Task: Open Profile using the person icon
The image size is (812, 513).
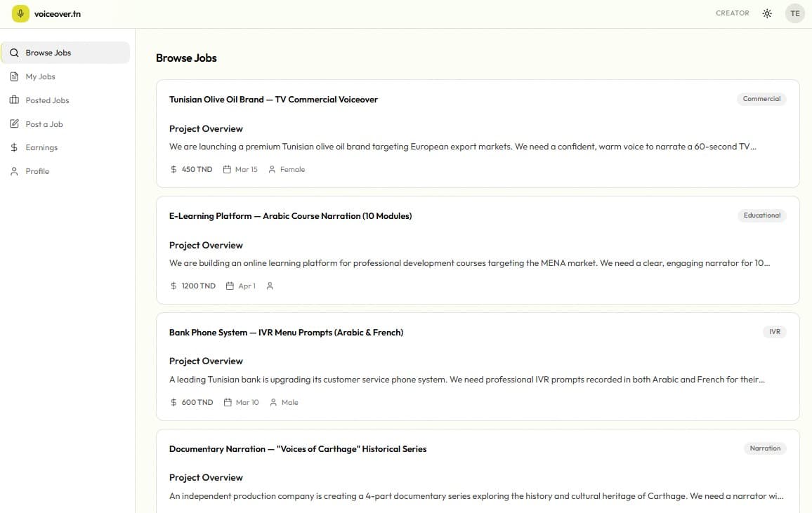Action: (14, 171)
